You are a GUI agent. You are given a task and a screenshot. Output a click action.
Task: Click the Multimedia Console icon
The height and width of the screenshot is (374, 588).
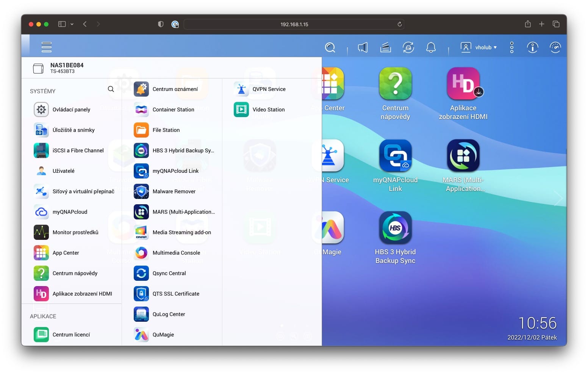click(x=141, y=253)
